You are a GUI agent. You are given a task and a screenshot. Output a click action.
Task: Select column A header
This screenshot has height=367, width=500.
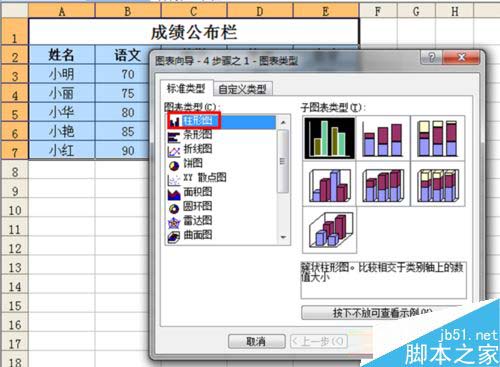tap(62, 12)
